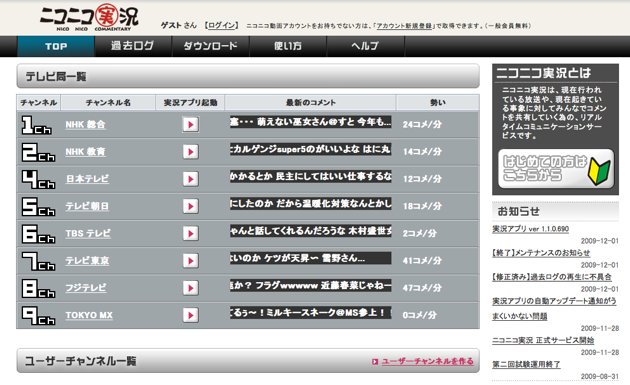Click the ログイン link
This screenshot has height=385, width=630.
(x=221, y=25)
